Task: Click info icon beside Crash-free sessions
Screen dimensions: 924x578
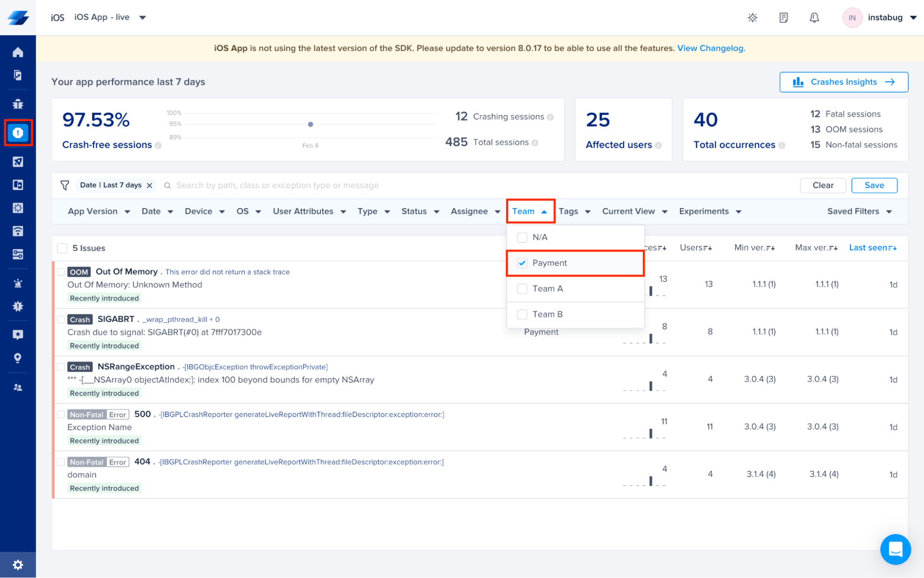Action: [158, 145]
